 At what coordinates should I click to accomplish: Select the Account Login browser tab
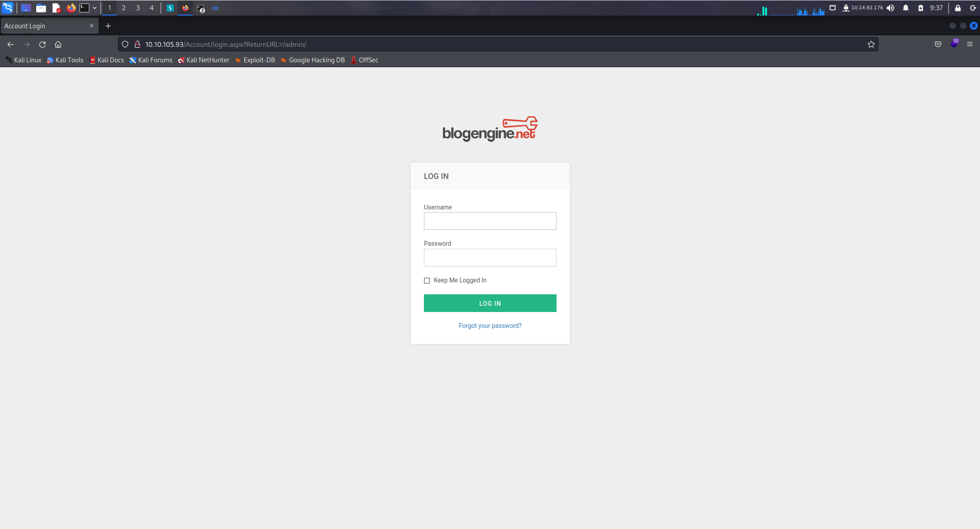44,26
